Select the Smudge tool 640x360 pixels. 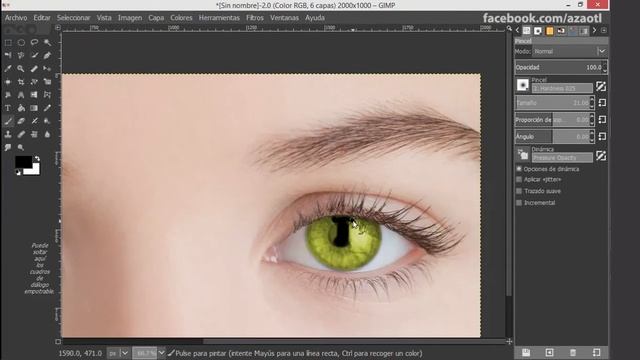(x=8, y=147)
